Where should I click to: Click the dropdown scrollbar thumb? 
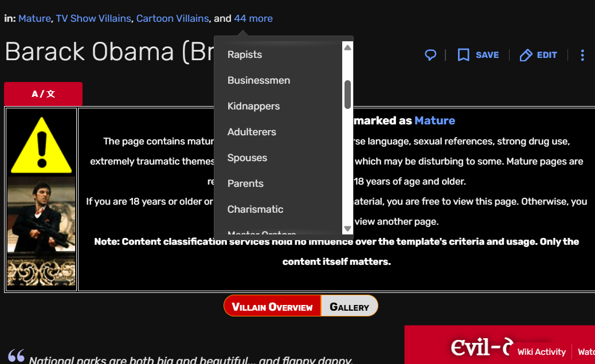pyautogui.click(x=347, y=95)
